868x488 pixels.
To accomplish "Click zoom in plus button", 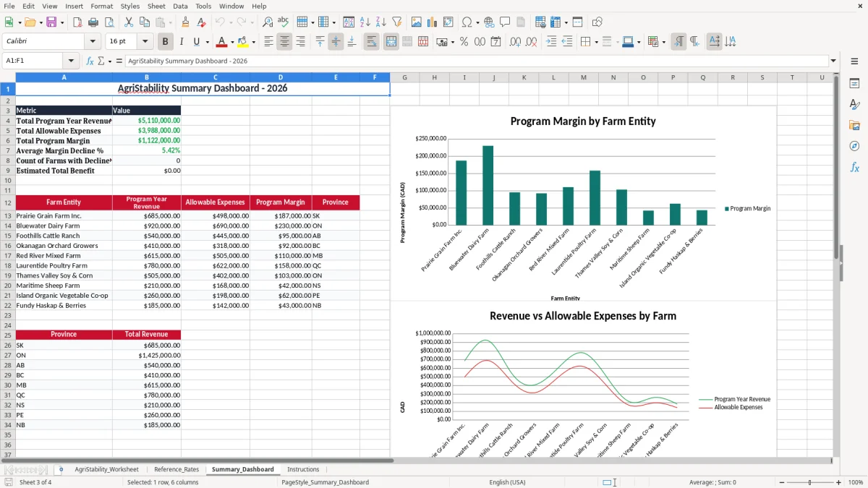I will pos(839,482).
